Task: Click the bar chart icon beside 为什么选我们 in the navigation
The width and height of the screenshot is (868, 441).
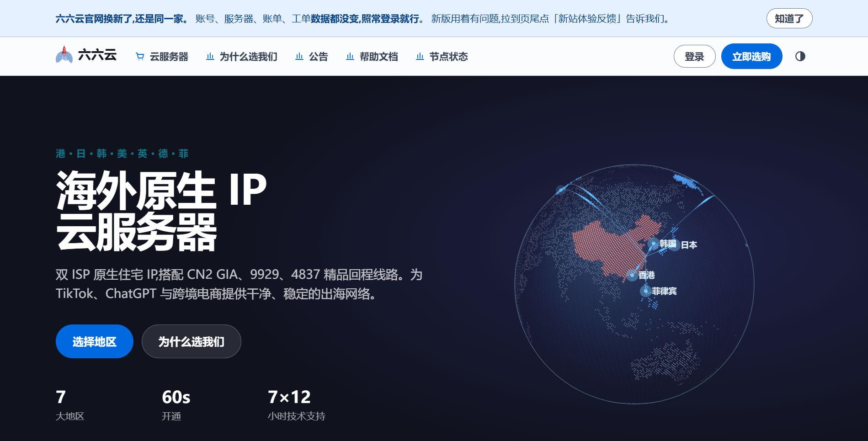Action: [x=210, y=57]
